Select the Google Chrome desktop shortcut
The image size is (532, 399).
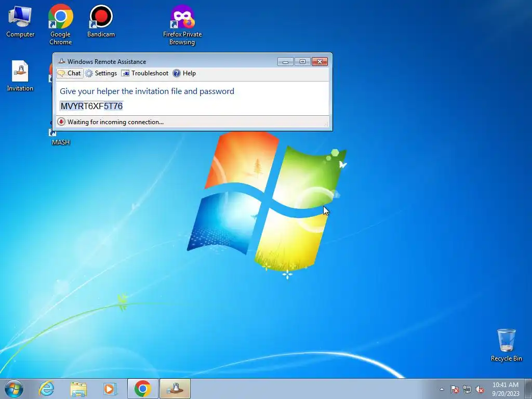[60, 24]
